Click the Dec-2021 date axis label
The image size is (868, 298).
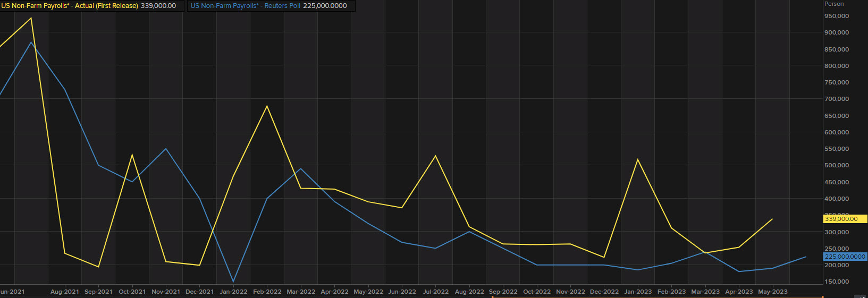coord(199,292)
